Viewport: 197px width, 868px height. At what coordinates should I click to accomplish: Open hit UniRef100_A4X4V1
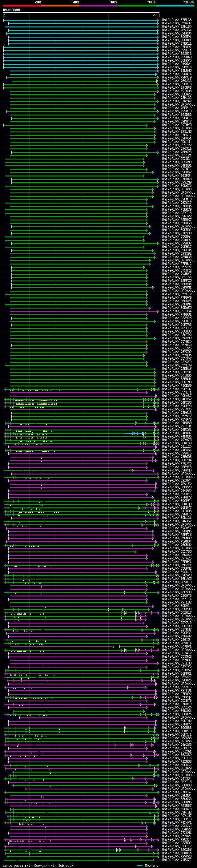click(x=176, y=822)
